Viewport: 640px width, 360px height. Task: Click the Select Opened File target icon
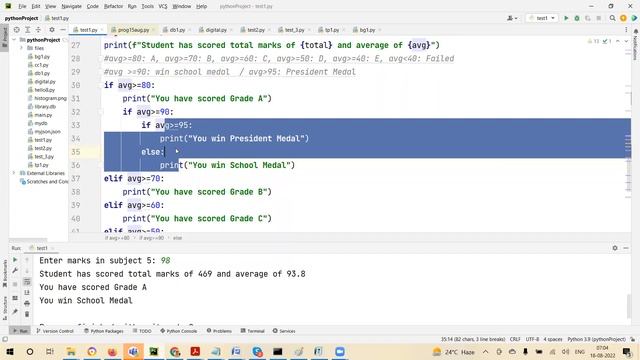[x=16, y=30]
